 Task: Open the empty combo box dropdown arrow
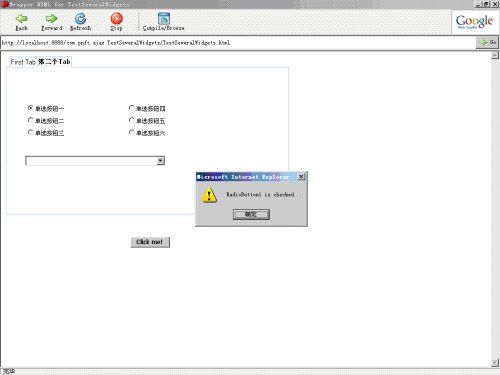click(160, 161)
